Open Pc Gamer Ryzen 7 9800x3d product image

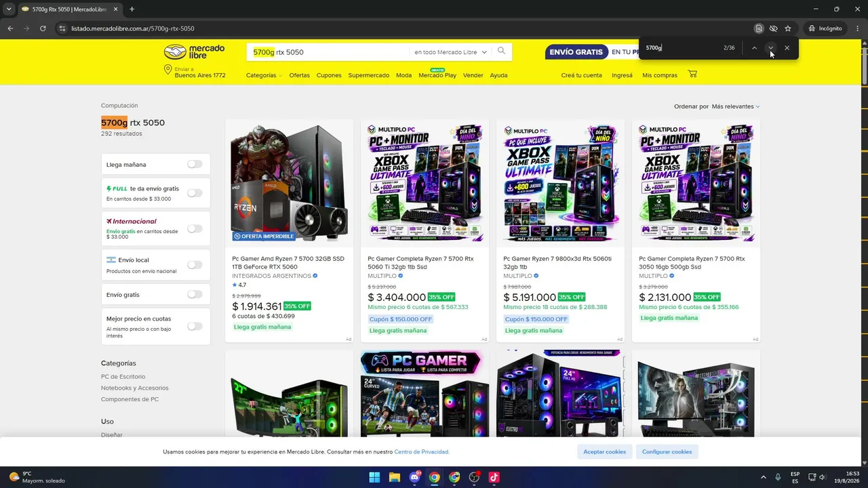[x=560, y=183]
